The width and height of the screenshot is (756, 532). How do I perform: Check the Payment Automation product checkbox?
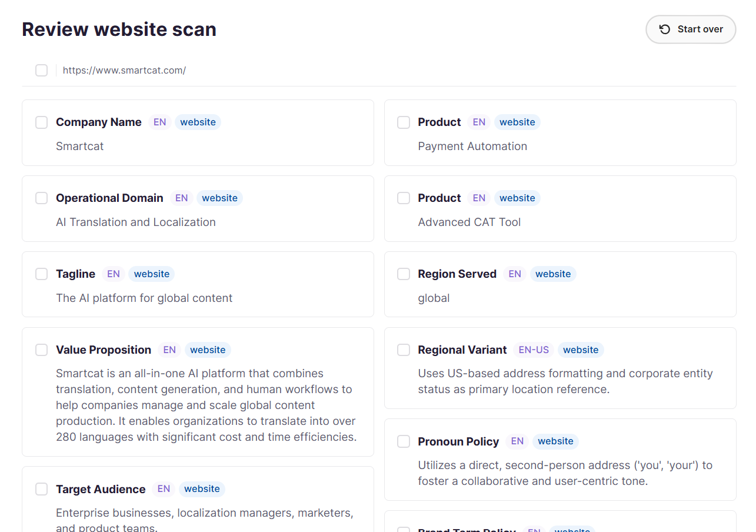tap(404, 122)
